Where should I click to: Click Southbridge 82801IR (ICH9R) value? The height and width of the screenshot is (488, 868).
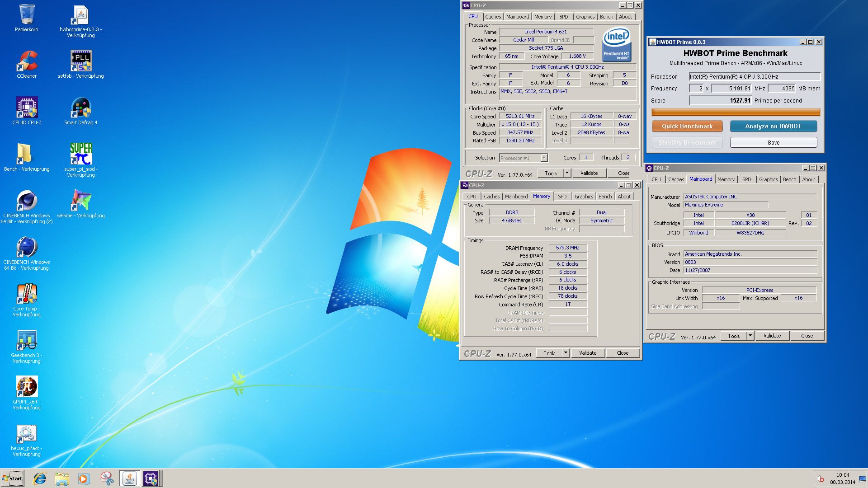pyautogui.click(x=750, y=223)
